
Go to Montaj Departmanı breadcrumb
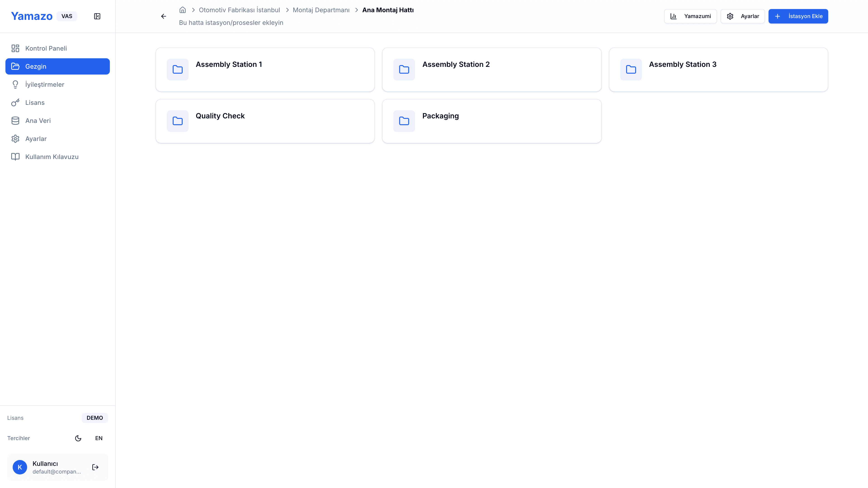pyautogui.click(x=321, y=10)
